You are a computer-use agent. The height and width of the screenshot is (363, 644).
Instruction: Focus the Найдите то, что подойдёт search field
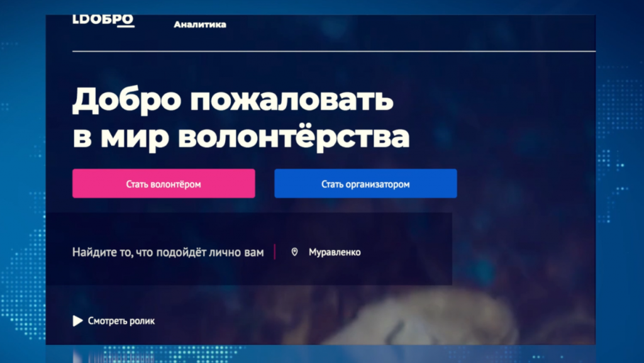click(x=168, y=252)
